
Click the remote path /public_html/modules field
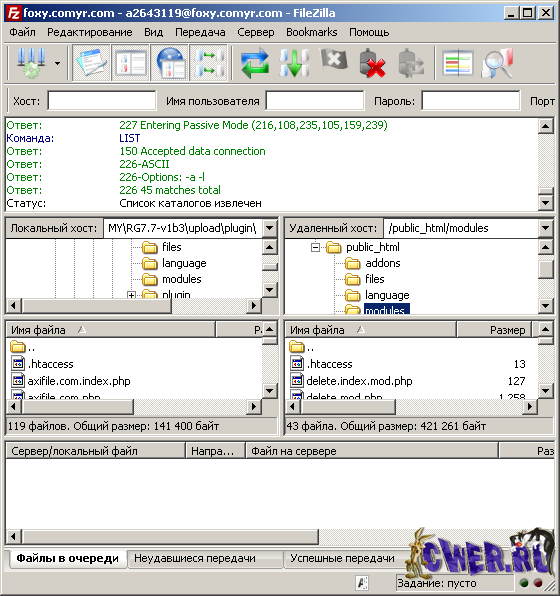(x=461, y=228)
